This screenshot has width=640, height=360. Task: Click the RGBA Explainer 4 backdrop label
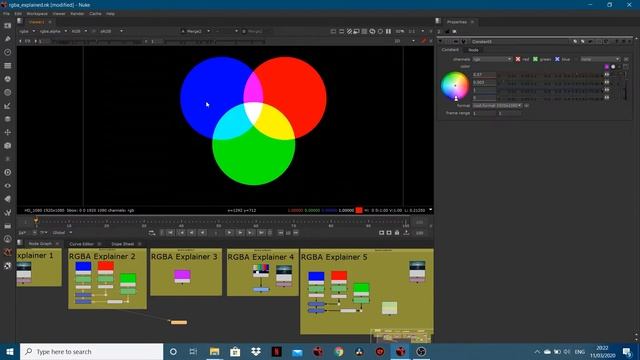coord(260,257)
